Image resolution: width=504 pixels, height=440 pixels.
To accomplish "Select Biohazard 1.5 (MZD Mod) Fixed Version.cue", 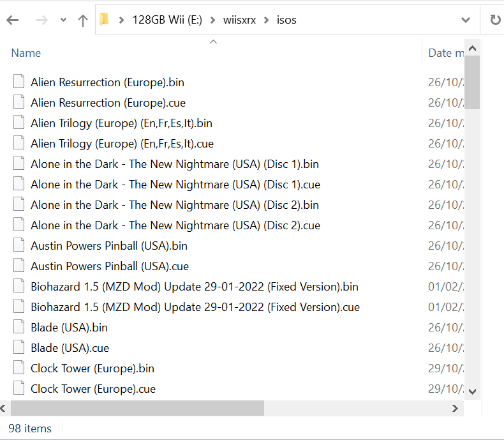I will (x=195, y=307).
